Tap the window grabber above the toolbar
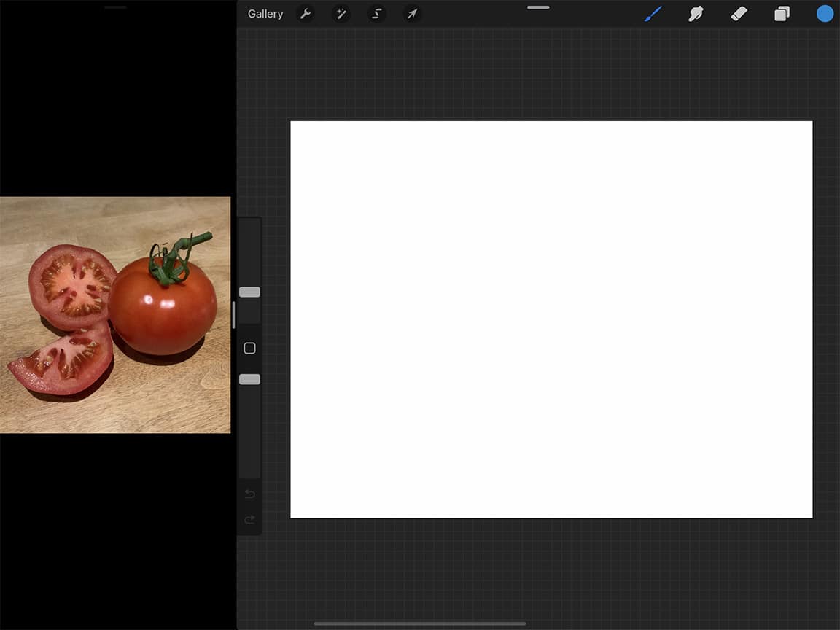 pos(537,7)
